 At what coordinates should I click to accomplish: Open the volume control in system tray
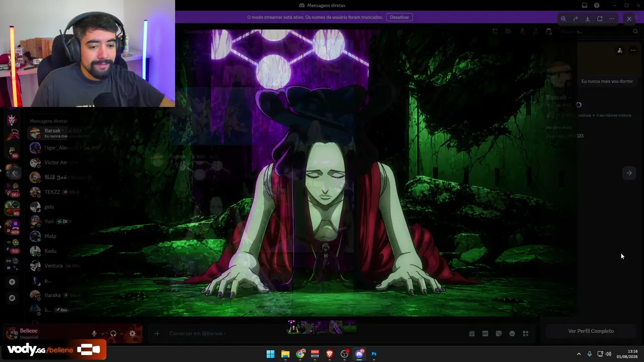pyautogui.click(x=608, y=354)
